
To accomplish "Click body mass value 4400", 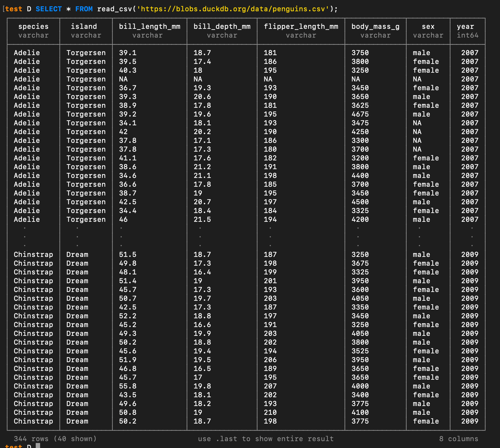I will pyautogui.click(x=360, y=175).
